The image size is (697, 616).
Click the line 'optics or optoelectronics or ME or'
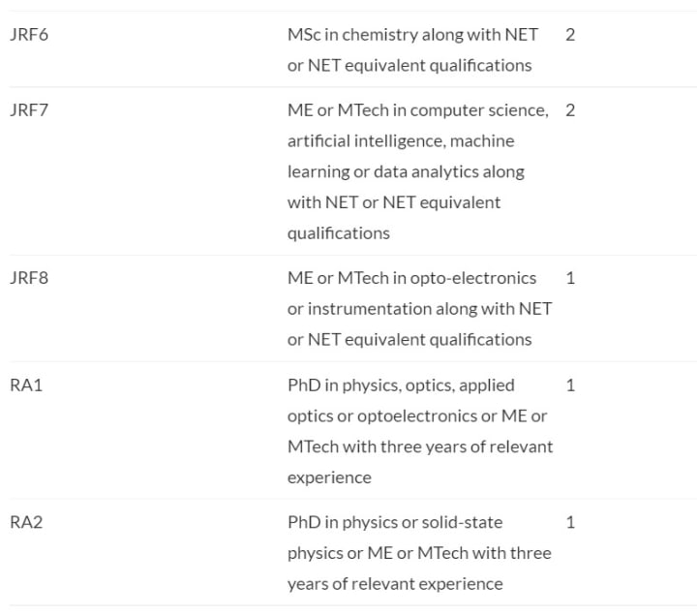(x=417, y=416)
